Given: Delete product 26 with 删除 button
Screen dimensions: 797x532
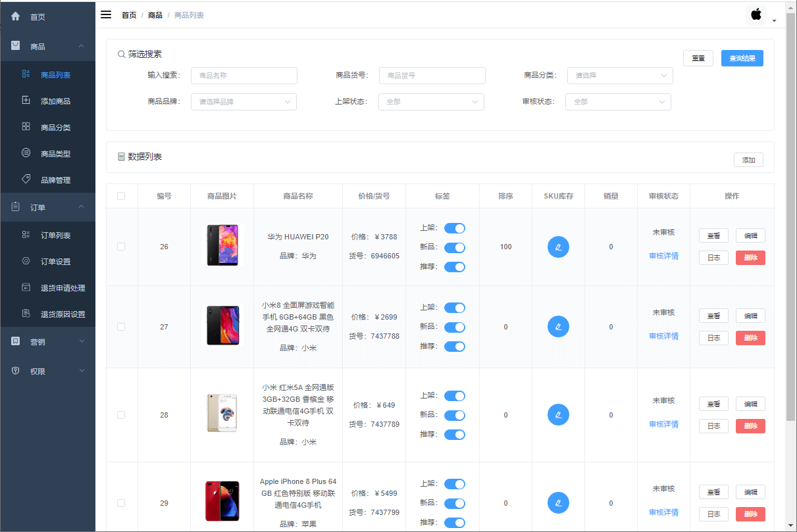Looking at the screenshot, I should click(750, 258).
